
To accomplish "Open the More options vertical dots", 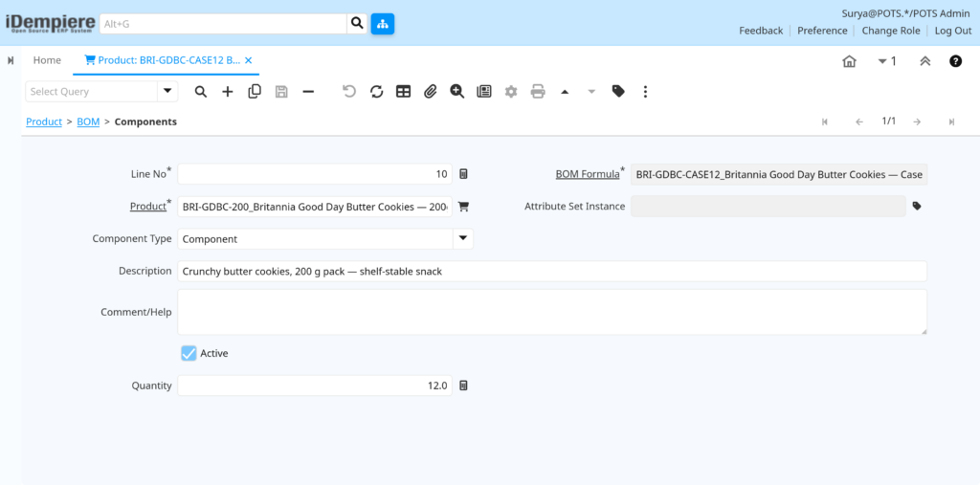I will (x=645, y=92).
